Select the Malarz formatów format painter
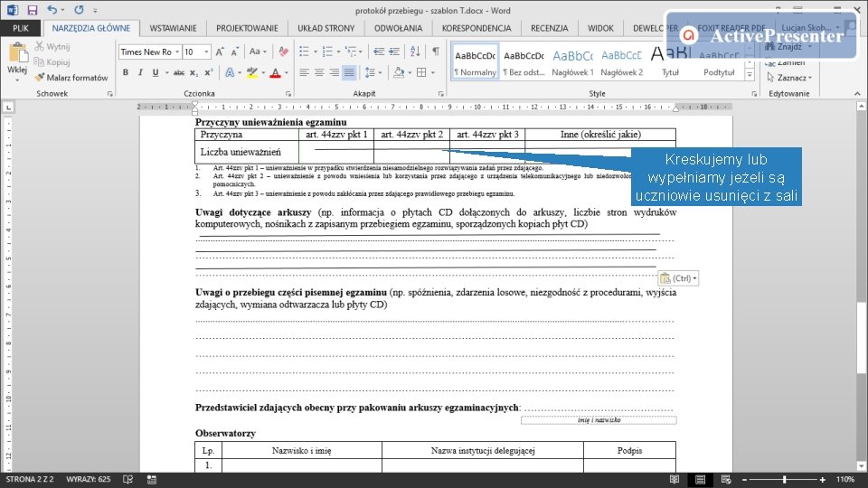868x488 pixels. click(71, 78)
